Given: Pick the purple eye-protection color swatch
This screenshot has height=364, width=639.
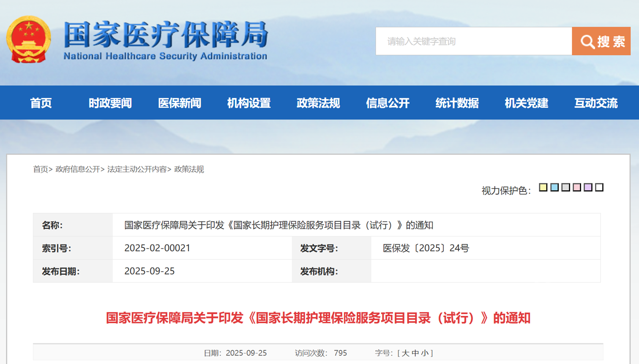Looking at the screenshot, I should click(588, 187).
